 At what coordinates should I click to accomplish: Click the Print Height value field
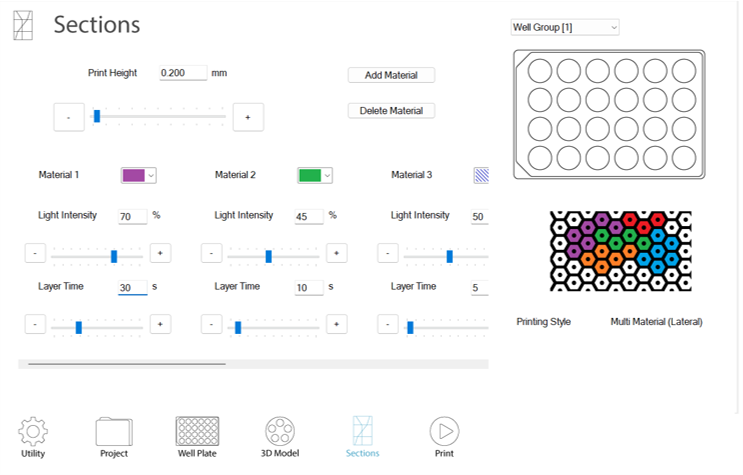pyautogui.click(x=183, y=73)
